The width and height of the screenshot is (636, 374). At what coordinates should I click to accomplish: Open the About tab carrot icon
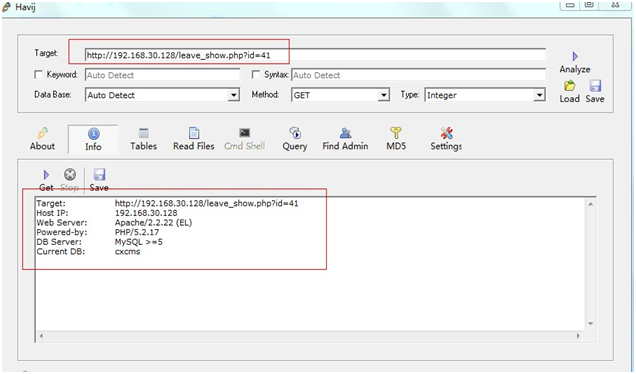(43, 133)
